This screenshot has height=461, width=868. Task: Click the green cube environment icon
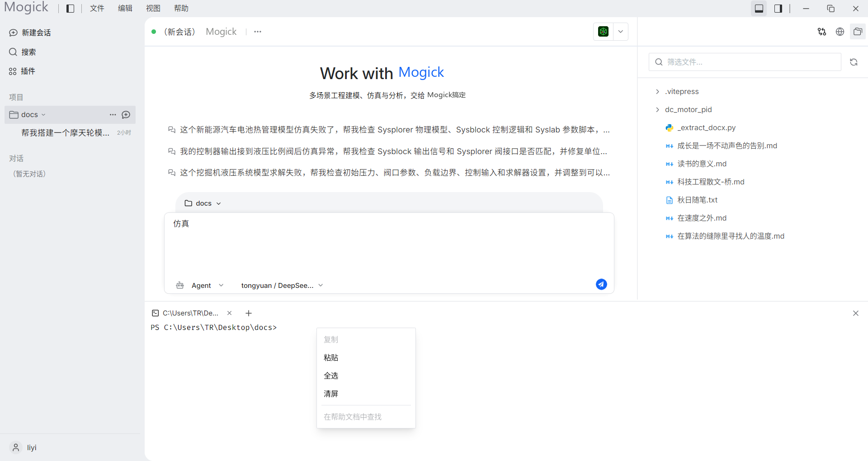pyautogui.click(x=603, y=32)
